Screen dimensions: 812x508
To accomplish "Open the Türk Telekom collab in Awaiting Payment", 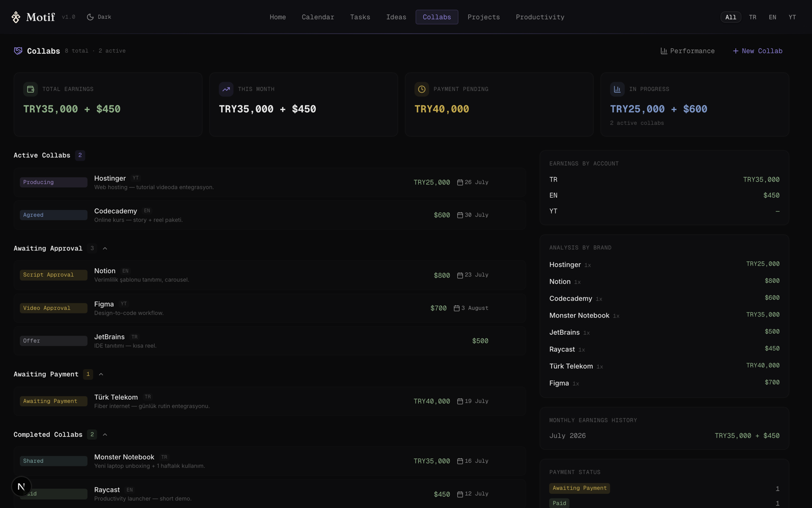I will [269, 401].
